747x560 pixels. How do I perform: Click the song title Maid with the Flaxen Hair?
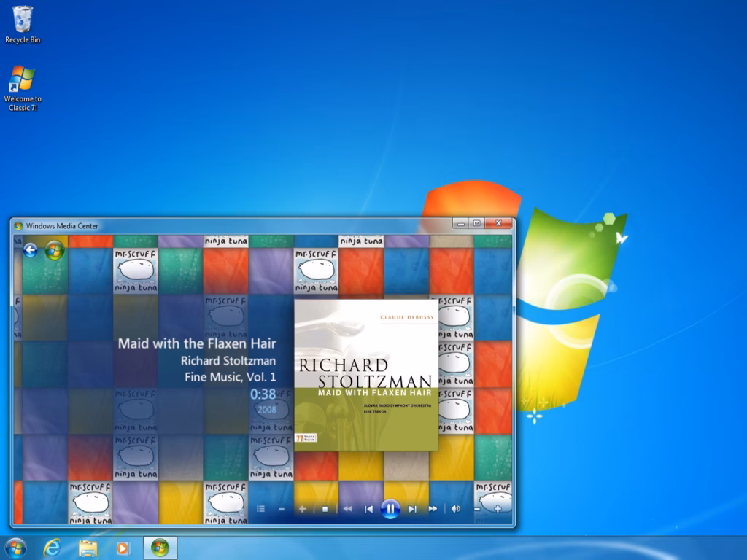point(197,343)
